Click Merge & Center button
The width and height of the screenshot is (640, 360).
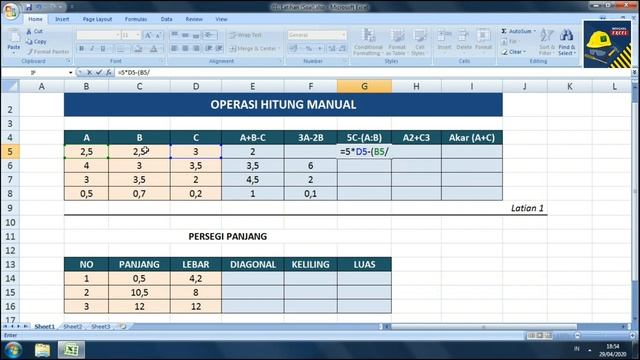pyautogui.click(x=254, y=49)
